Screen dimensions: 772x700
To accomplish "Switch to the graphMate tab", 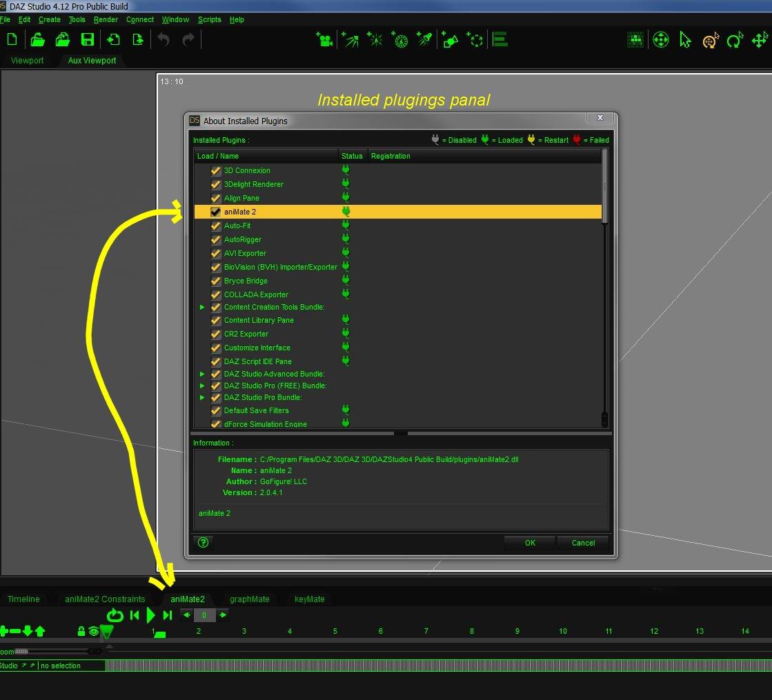I will point(250,599).
